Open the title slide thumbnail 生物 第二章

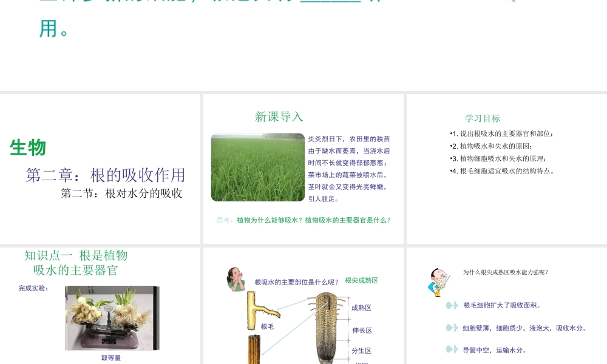point(100,169)
